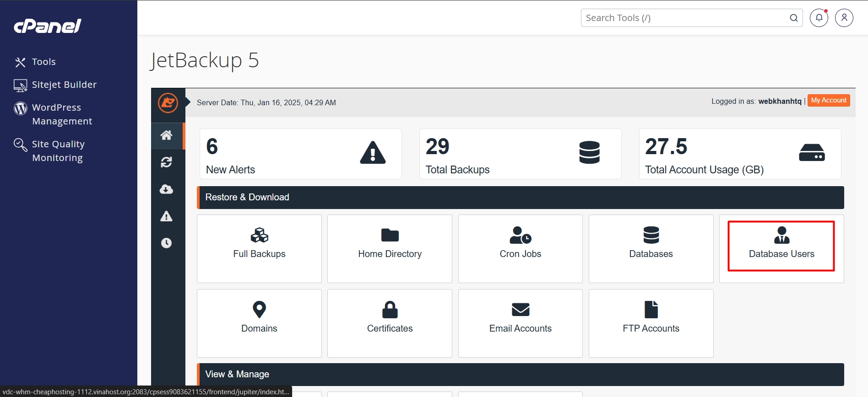Open Site Quality Monitoring
This screenshot has width=868, height=397.
58,151
